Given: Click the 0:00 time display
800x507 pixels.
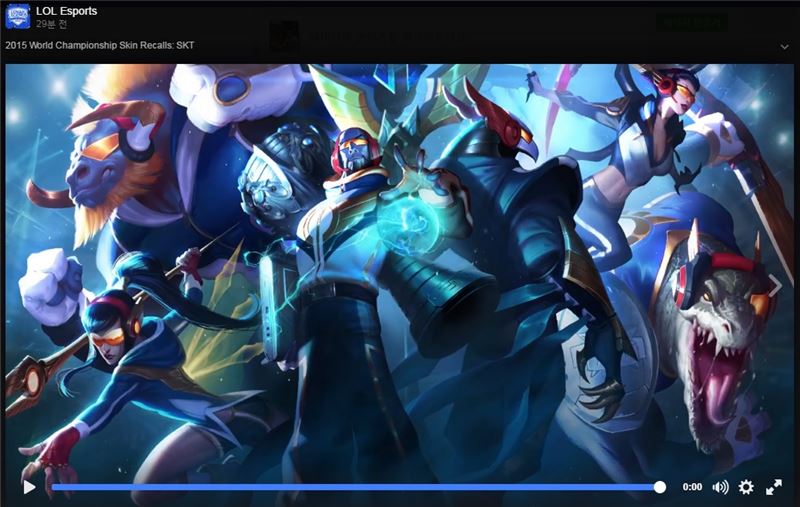Looking at the screenshot, I should [692, 487].
